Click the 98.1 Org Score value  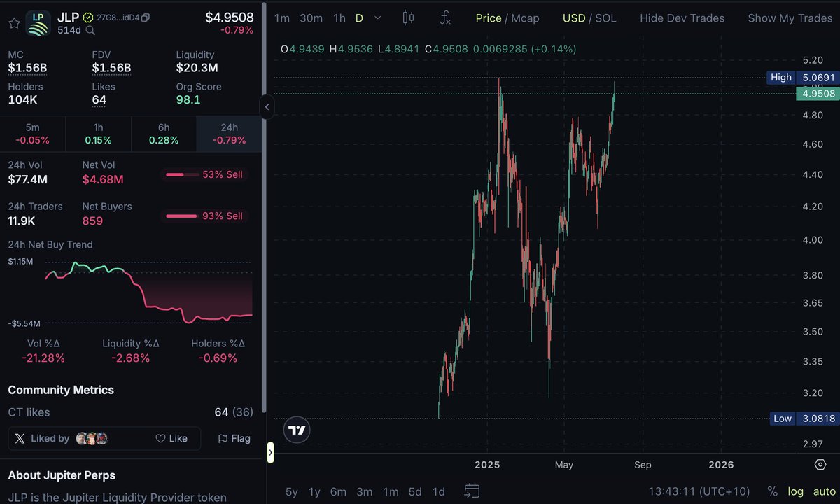[x=188, y=100]
